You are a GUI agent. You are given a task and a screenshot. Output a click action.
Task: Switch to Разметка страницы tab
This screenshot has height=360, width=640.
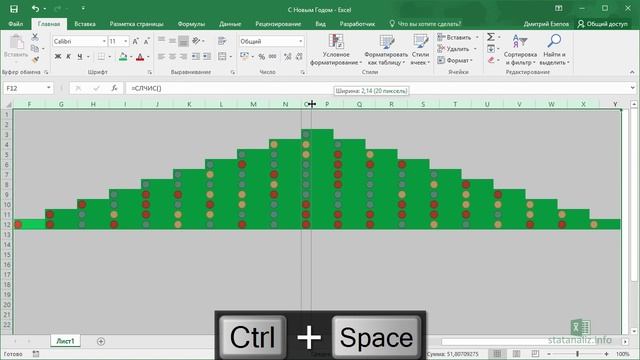click(136, 24)
